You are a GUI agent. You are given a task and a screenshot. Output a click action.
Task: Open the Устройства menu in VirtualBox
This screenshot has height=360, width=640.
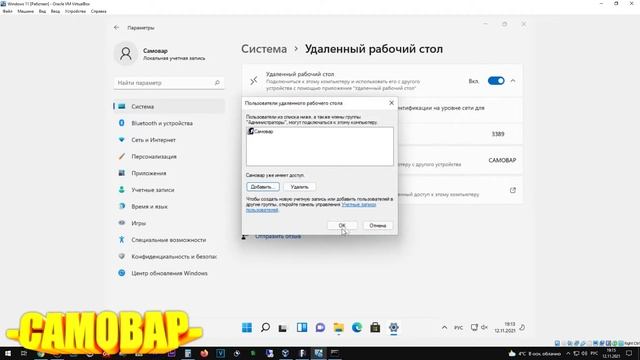point(76,11)
